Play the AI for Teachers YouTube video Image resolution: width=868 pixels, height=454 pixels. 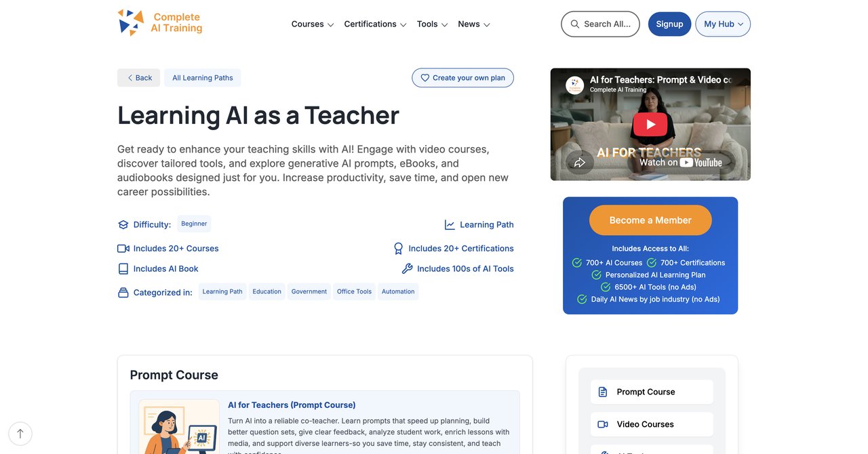[650, 125]
